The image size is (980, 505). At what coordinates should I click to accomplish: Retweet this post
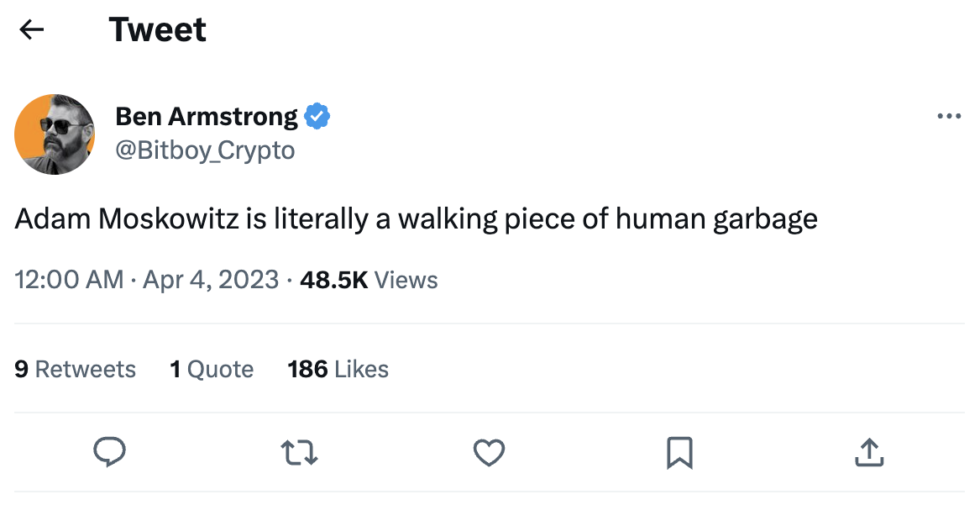coord(299,453)
